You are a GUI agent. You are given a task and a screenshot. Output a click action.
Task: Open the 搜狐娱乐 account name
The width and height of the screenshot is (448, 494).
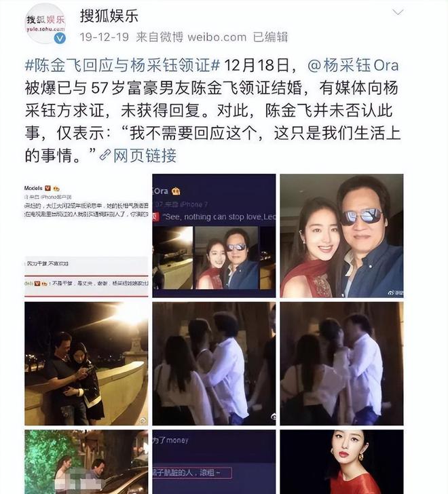[109, 16]
